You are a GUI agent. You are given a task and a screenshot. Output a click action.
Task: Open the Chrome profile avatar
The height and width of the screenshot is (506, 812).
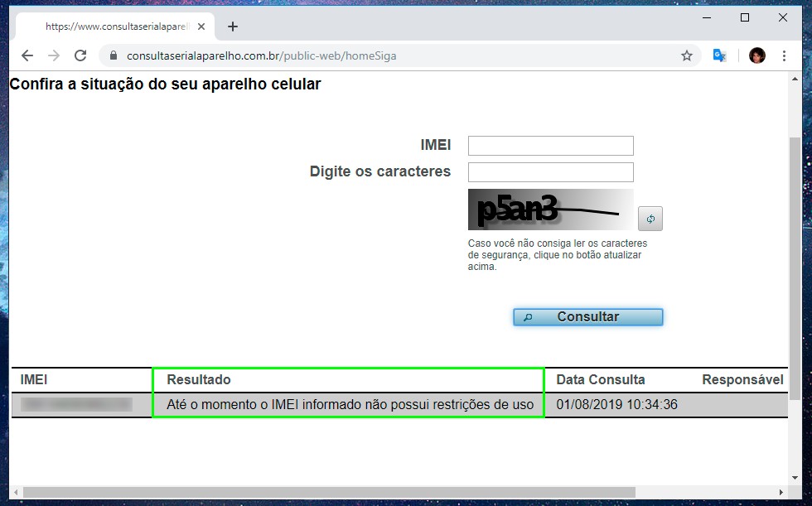coord(757,55)
